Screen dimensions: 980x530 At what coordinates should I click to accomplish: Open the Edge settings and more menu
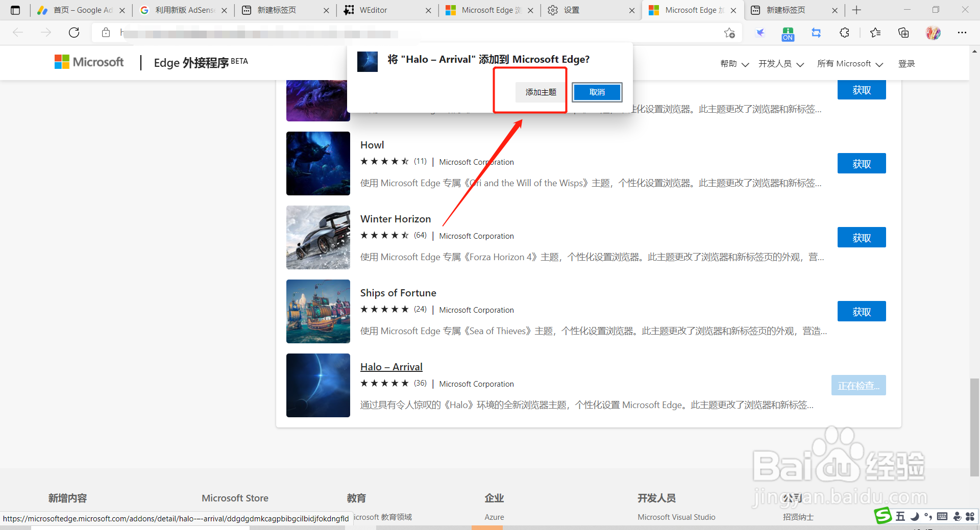tap(962, 33)
